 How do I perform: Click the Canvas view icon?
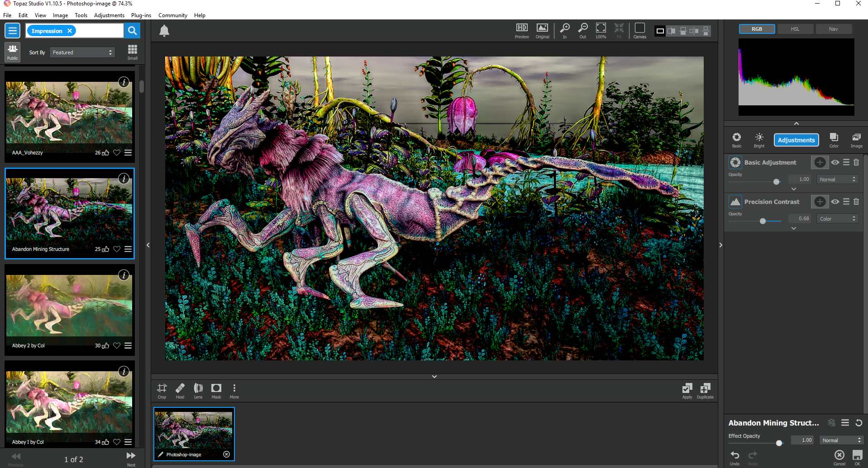pos(640,31)
